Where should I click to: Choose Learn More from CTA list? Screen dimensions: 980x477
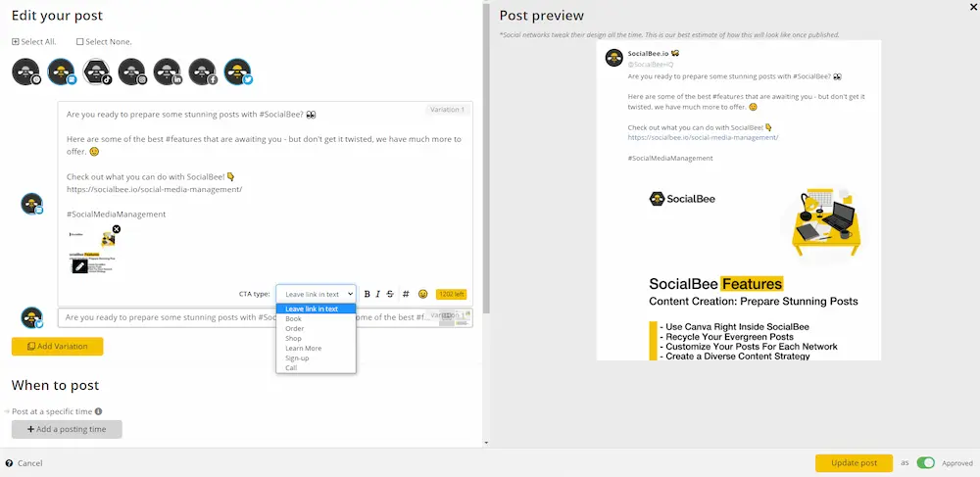tap(317, 349)
